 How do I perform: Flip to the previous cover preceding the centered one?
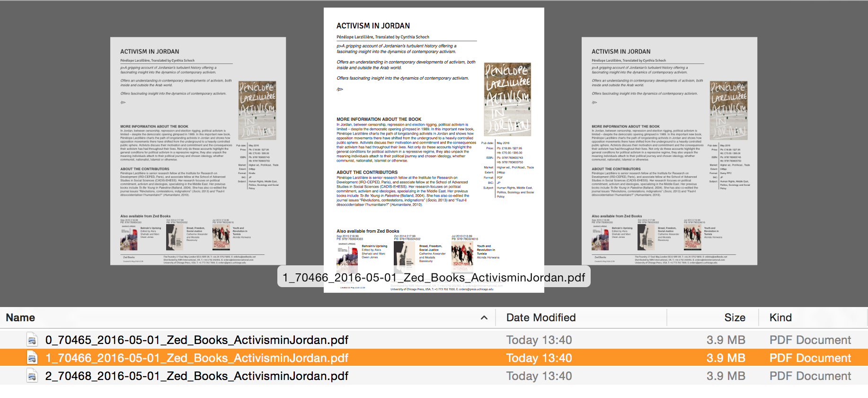[x=198, y=151]
